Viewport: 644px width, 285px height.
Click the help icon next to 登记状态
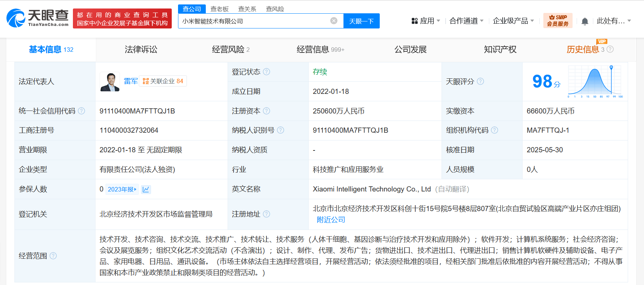coord(266,72)
